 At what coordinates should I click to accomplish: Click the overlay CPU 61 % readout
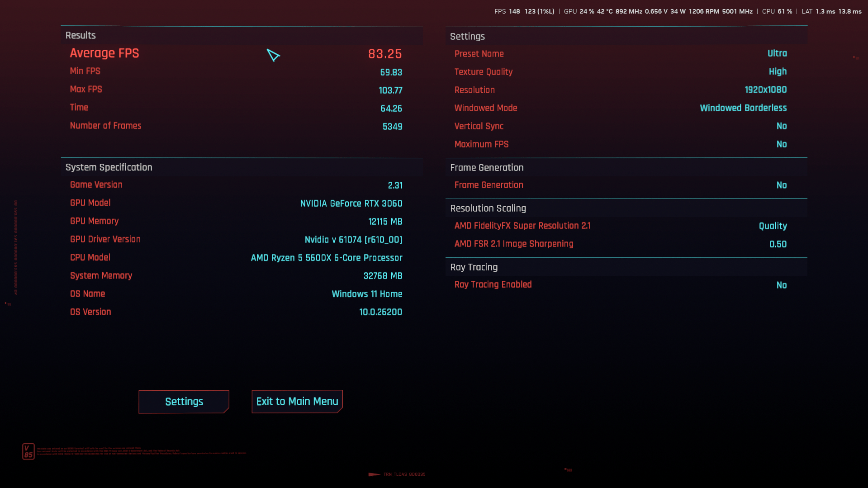777,11
